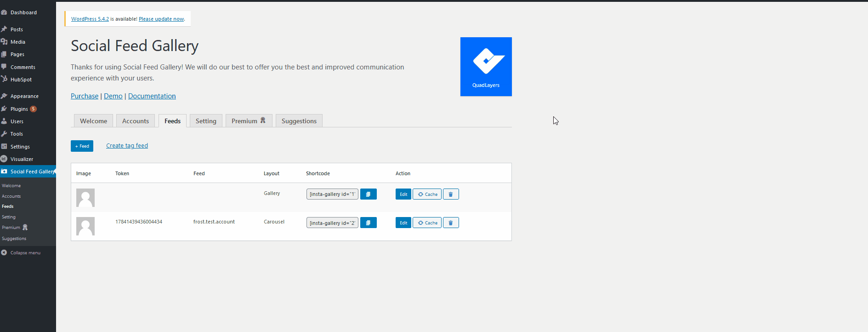
Task: Click the Carousel layout cell
Action: [x=274, y=222]
